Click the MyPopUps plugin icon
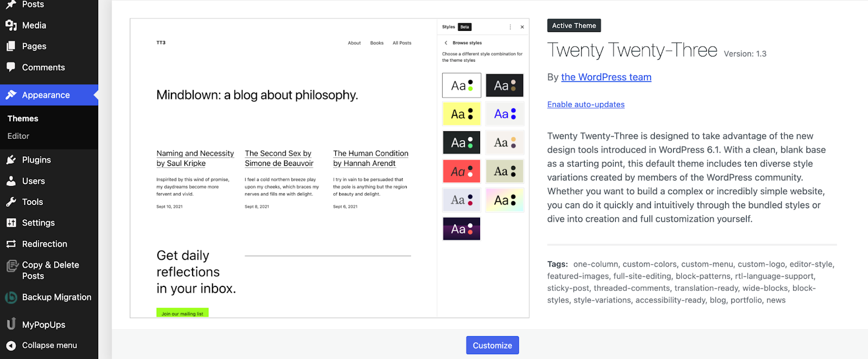 click(11, 324)
